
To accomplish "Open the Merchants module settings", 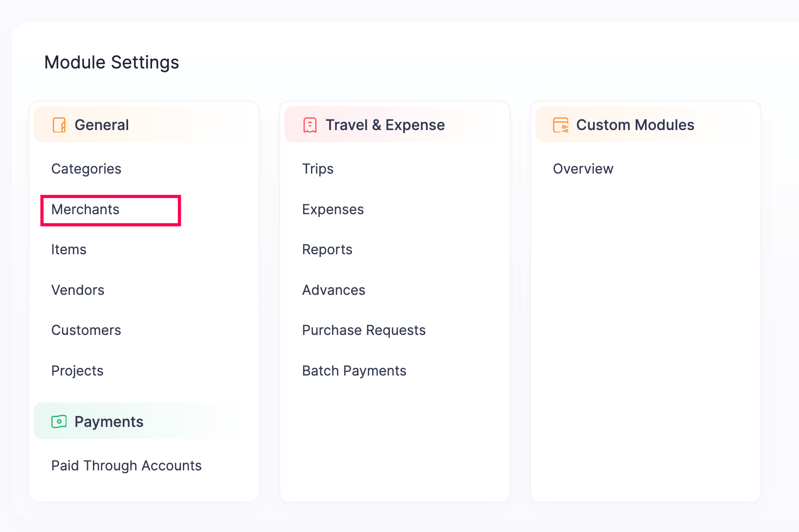I will [x=86, y=210].
